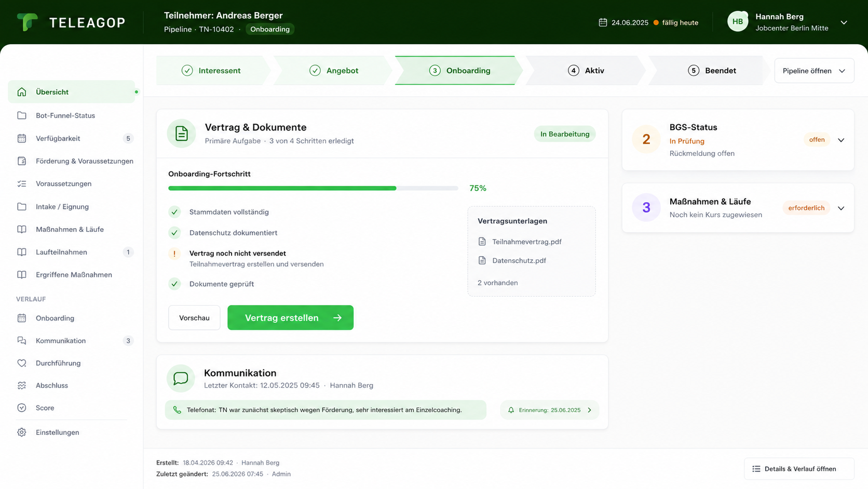
Task: Click the folder icon of Intake / Eignung
Action: [22, 206]
